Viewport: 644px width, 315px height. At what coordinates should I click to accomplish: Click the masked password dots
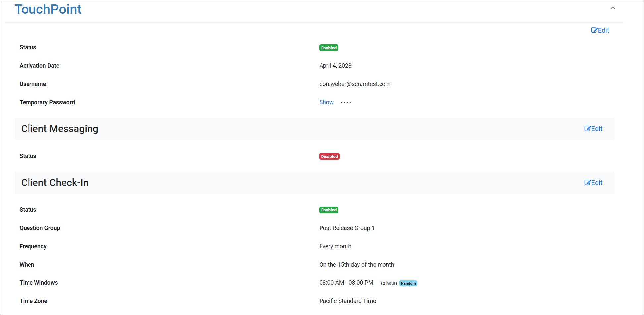click(345, 102)
